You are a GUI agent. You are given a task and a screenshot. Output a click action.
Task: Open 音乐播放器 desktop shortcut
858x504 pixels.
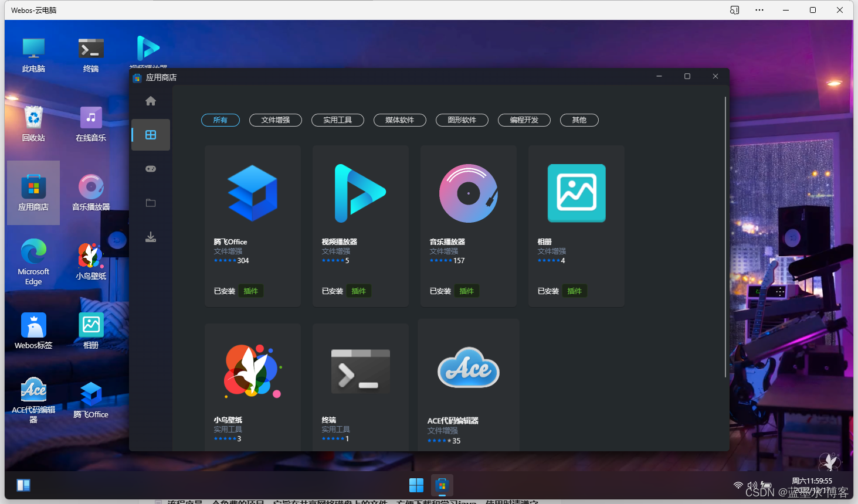click(91, 193)
